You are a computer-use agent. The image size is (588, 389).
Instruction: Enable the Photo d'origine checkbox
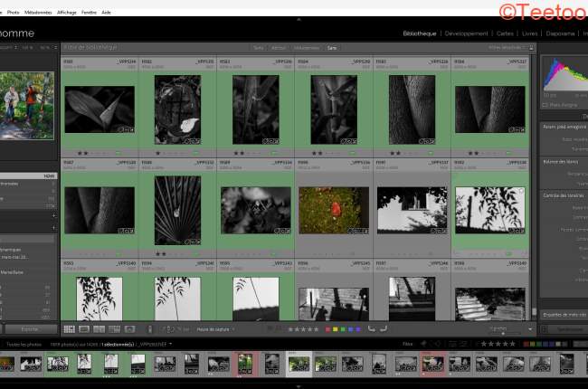[545, 105]
